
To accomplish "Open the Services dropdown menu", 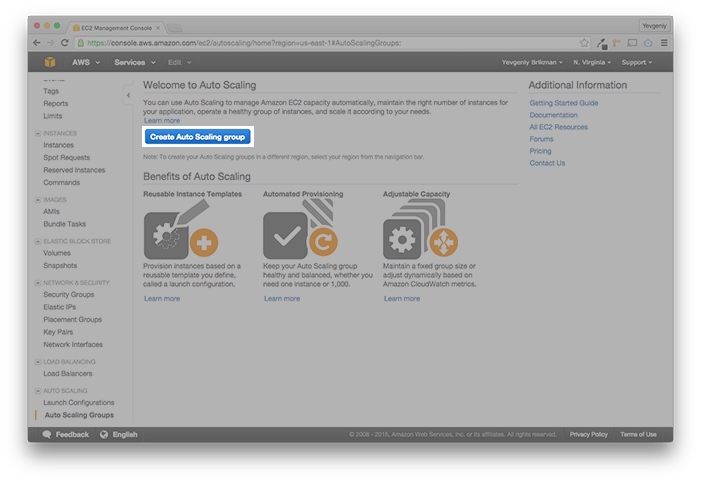I will pos(135,62).
